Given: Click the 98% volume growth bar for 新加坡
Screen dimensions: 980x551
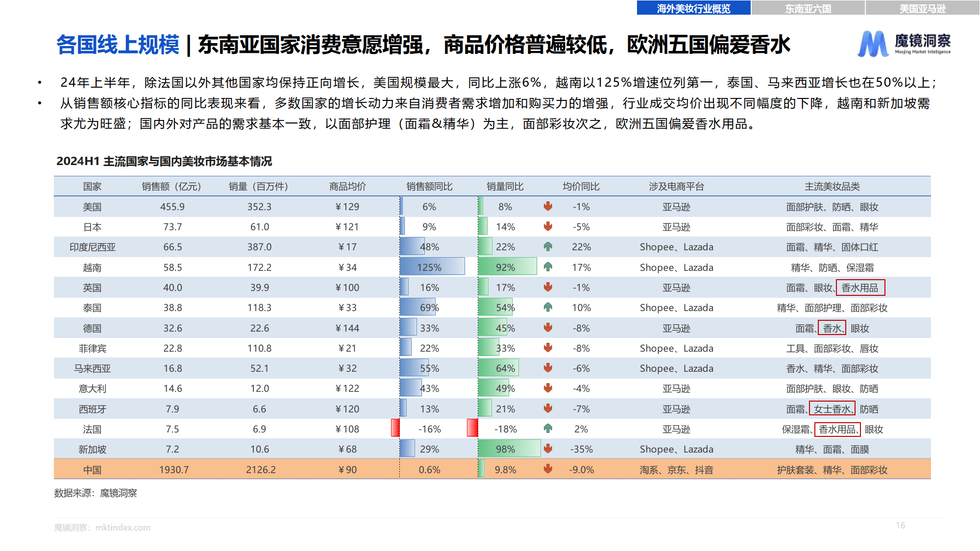Looking at the screenshot, I should (509, 449).
